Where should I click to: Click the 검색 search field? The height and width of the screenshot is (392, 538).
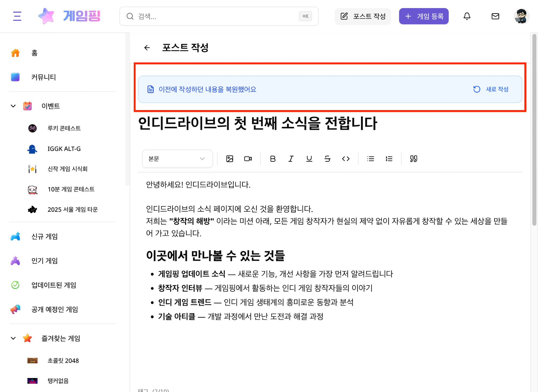(215, 16)
